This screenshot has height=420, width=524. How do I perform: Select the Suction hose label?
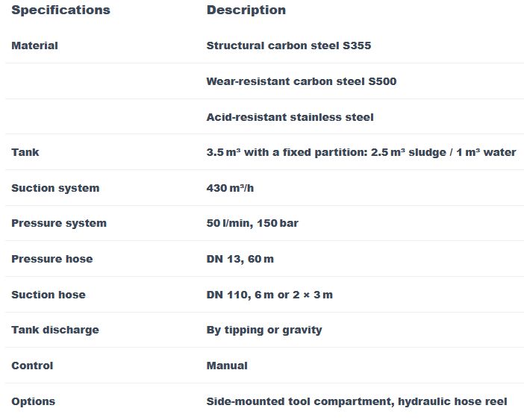click(x=49, y=295)
